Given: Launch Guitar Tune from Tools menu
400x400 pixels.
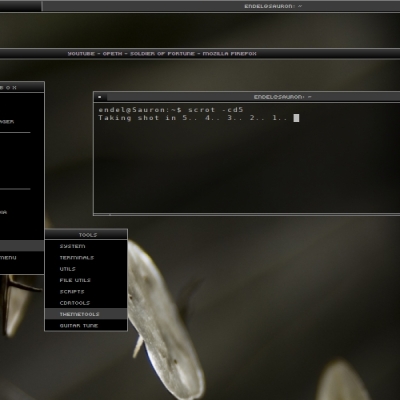Looking at the screenshot, I should (x=86, y=325).
